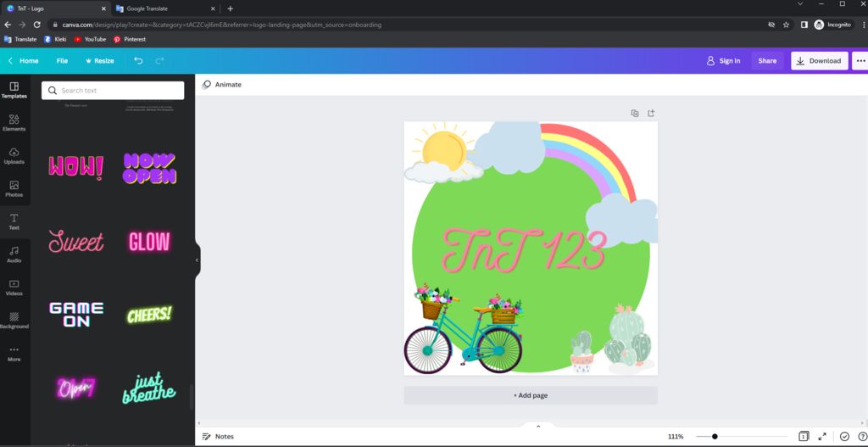
Task: Open the Elements sidebar panel
Action: (x=14, y=123)
